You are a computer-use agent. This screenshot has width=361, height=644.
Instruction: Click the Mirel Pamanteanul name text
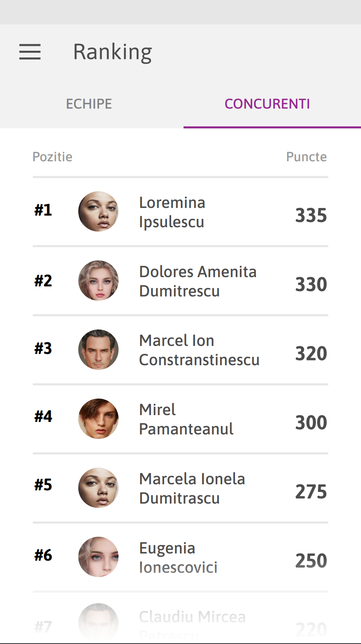tap(186, 419)
